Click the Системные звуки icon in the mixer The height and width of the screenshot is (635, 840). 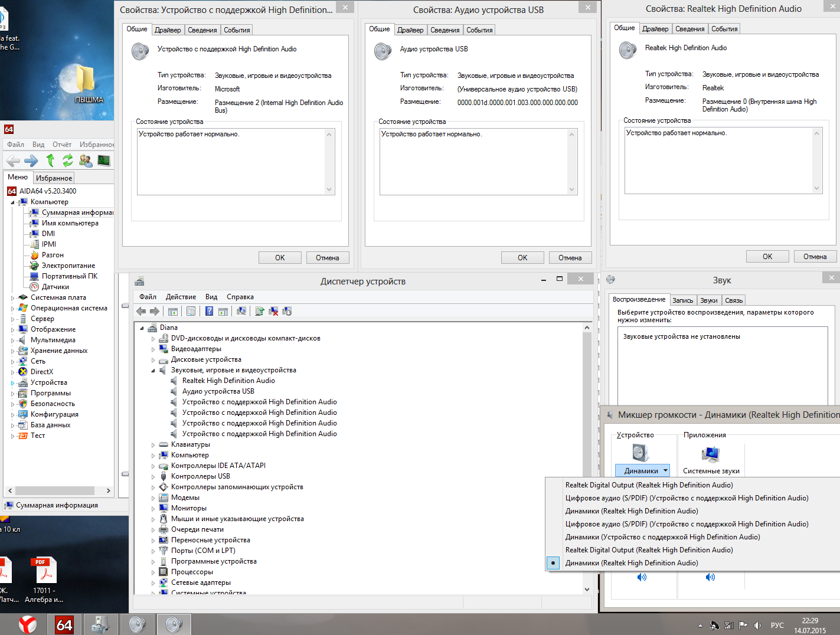pos(711,454)
